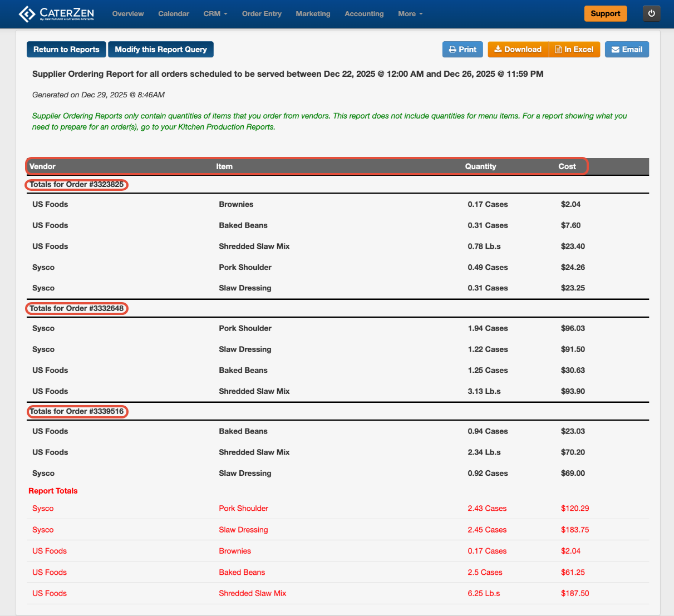This screenshot has height=616, width=674.
Task: Click 1.22 Cases Slaw Dressing quantity
Action: point(488,349)
